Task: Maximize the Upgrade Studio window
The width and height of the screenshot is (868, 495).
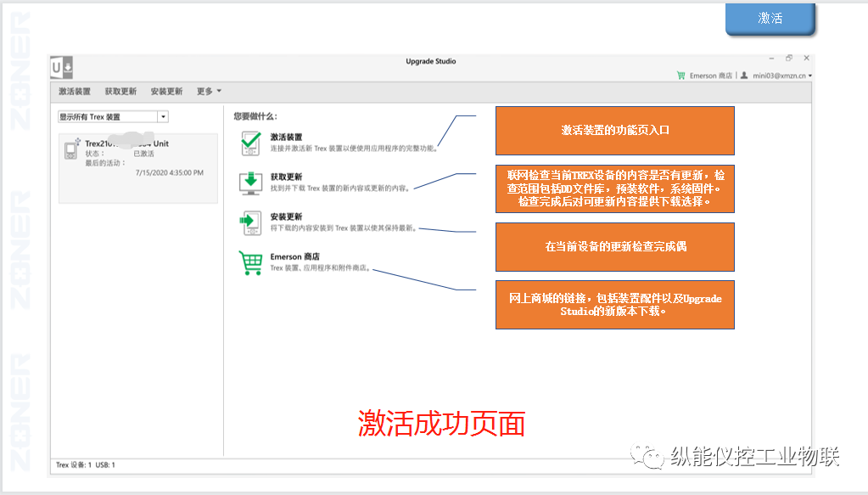Action: click(x=789, y=58)
